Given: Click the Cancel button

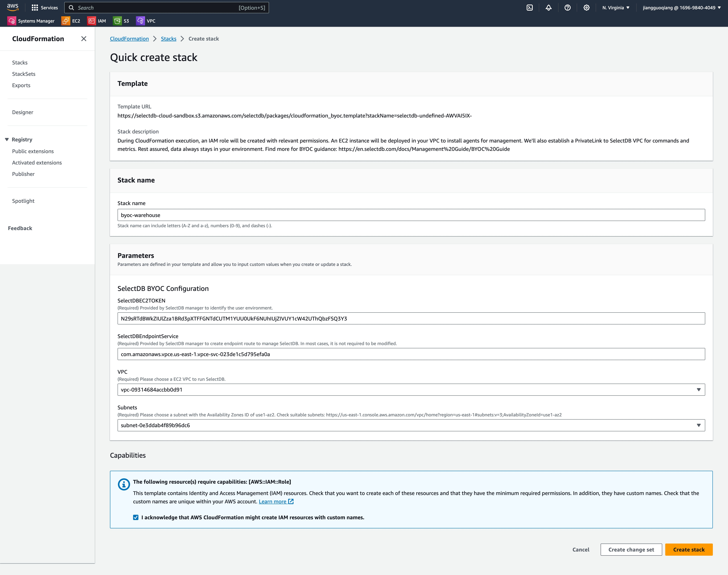Looking at the screenshot, I should tap(581, 550).
